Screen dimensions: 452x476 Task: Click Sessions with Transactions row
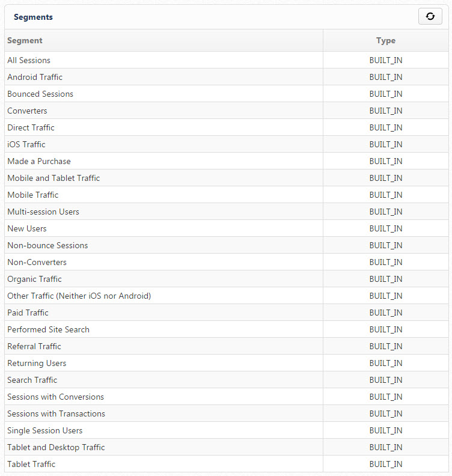click(56, 413)
